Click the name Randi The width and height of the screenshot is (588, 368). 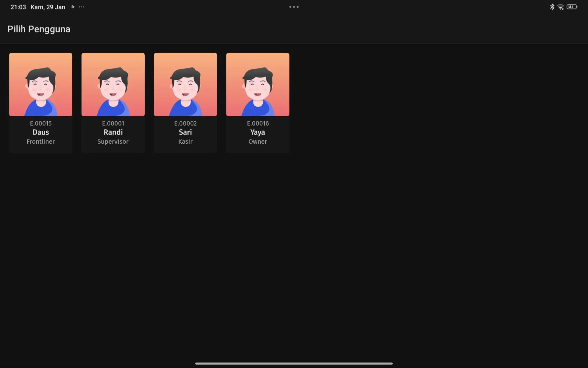pyautogui.click(x=113, y=132)
